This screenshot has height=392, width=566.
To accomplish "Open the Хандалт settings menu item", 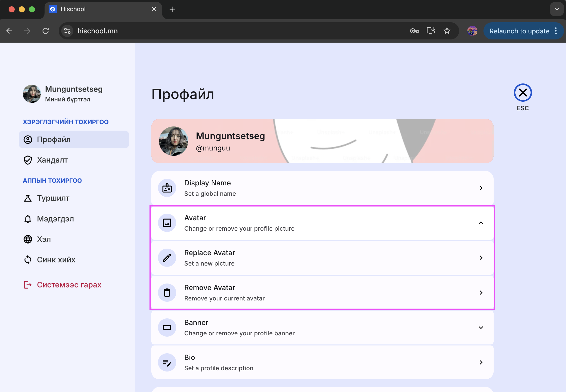I will 52,160.
